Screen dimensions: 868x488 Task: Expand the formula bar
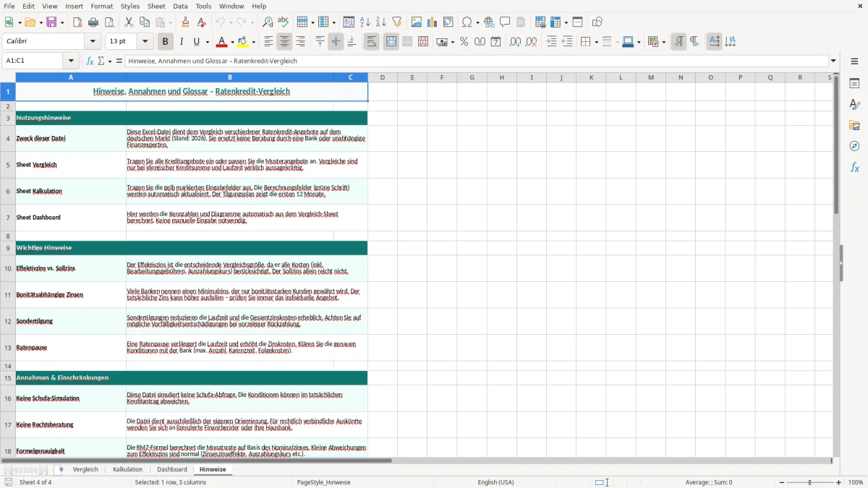tap(833, 61)
